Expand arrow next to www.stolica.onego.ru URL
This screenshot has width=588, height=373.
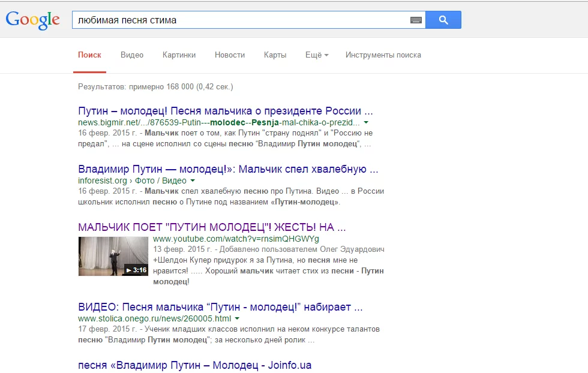pos(237,318)
